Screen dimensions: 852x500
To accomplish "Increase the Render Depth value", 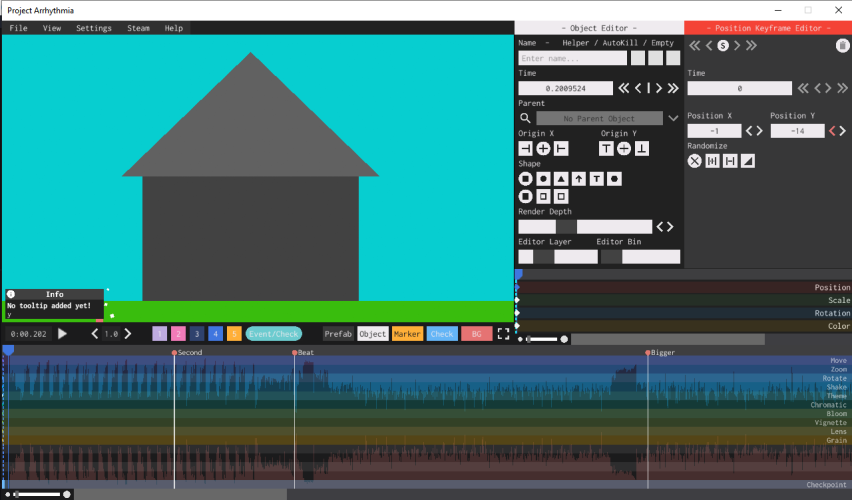I will pos(670,227).
